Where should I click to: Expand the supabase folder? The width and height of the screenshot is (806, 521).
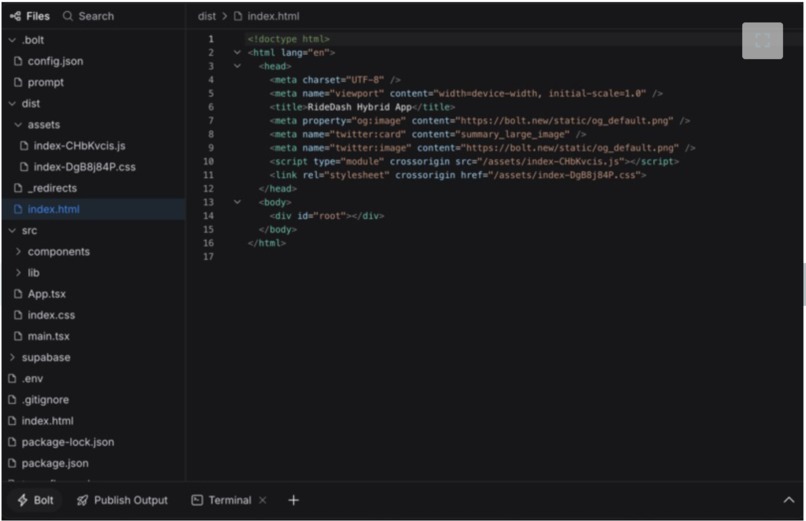[12, 357]
